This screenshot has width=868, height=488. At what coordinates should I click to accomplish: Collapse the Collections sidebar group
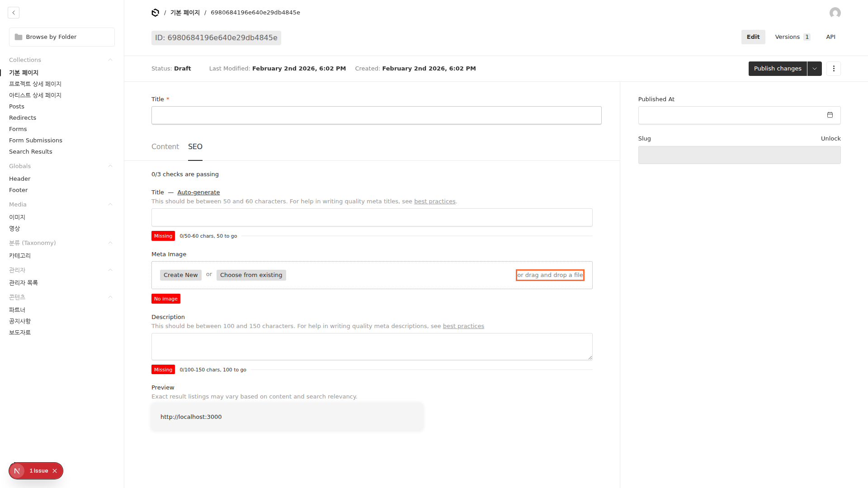110,60
